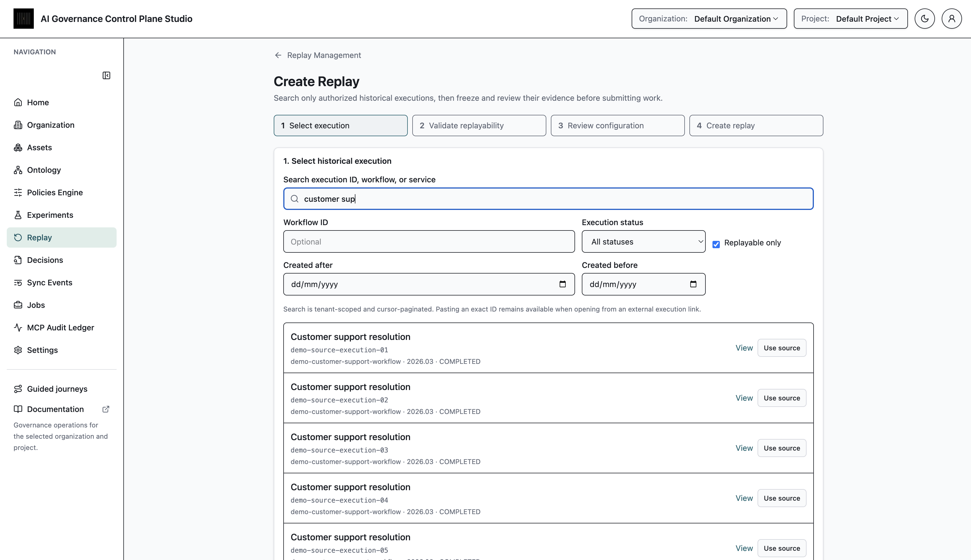Click the Guided journeys route icon
Viewport: 971px width, 560px height.
point(18,389)
